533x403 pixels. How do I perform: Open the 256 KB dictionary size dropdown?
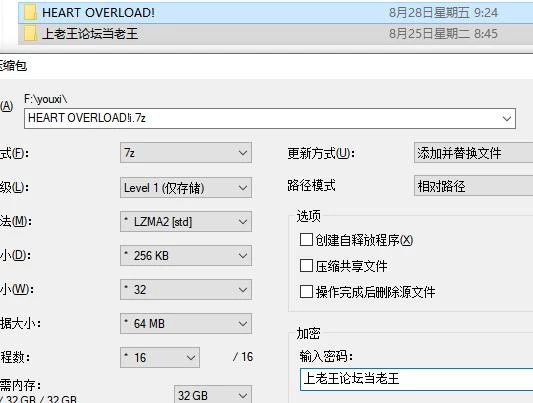point(186,256)
